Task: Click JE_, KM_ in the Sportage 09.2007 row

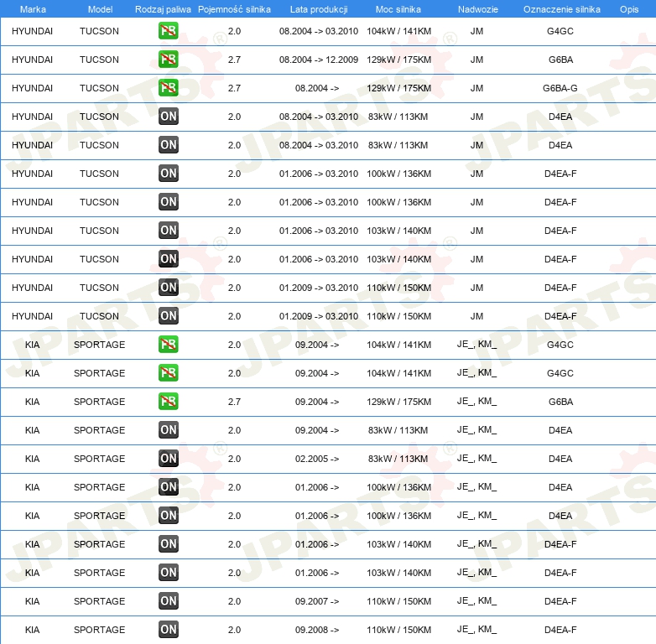Action: pos(476,601)
